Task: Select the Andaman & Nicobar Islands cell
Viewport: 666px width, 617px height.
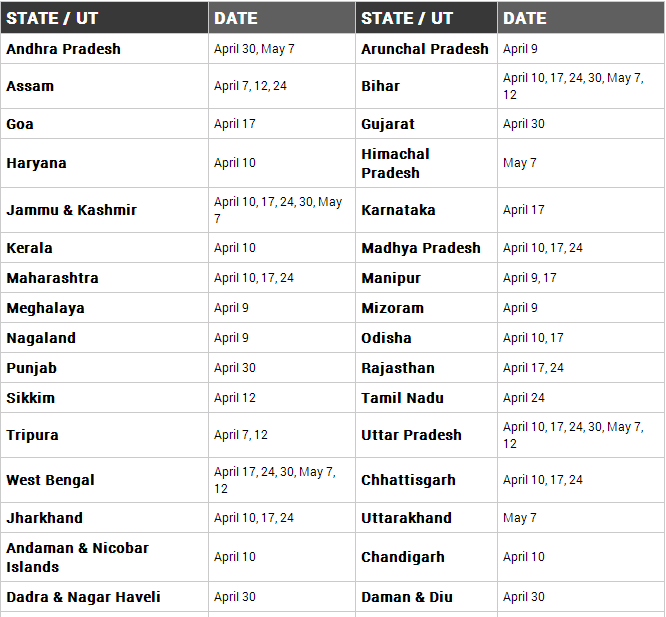Action: [104, 557]
